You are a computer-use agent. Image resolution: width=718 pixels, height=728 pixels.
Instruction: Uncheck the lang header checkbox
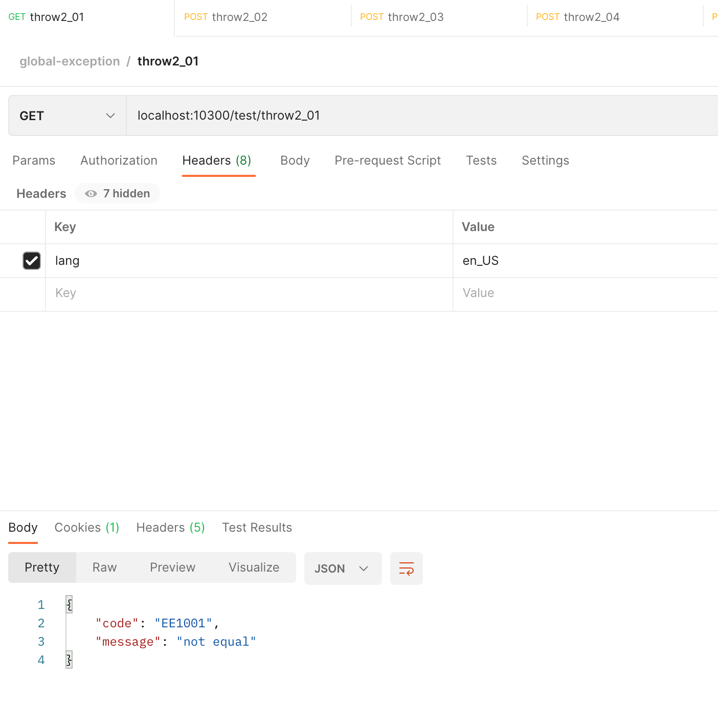[x=32, y=261]
